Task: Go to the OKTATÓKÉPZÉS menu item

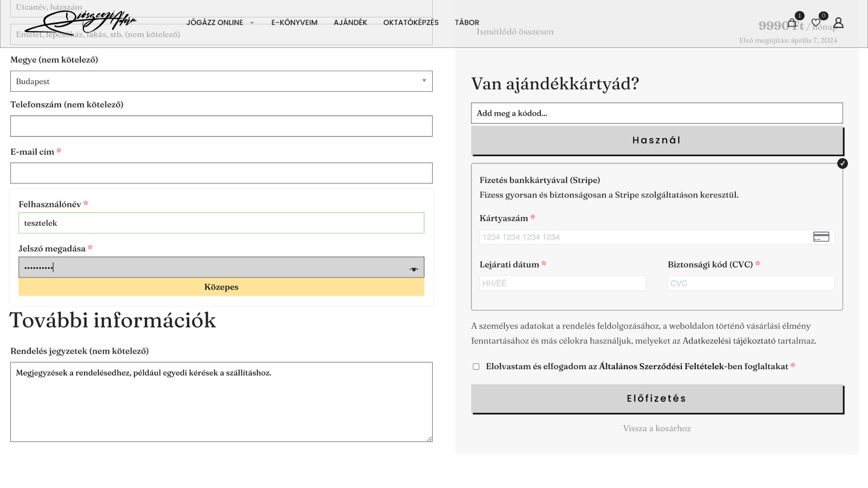Action: tap(410, 23)
